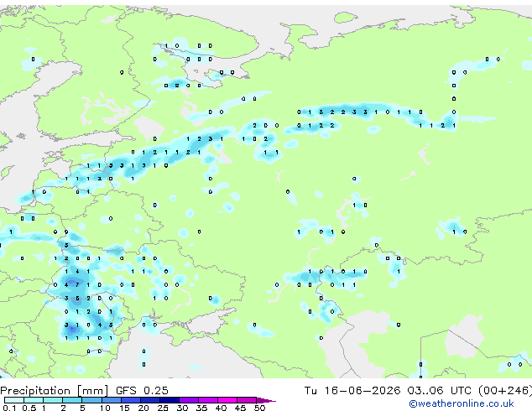
Task: Select the bright magenta 40 mm legend swatch
Action: click(227, 400)
